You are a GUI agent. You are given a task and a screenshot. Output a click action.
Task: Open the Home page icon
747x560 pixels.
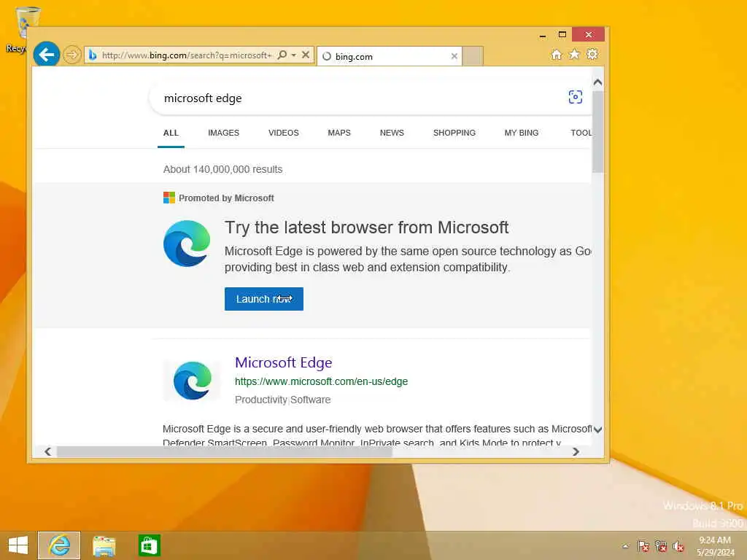point(556,55)
